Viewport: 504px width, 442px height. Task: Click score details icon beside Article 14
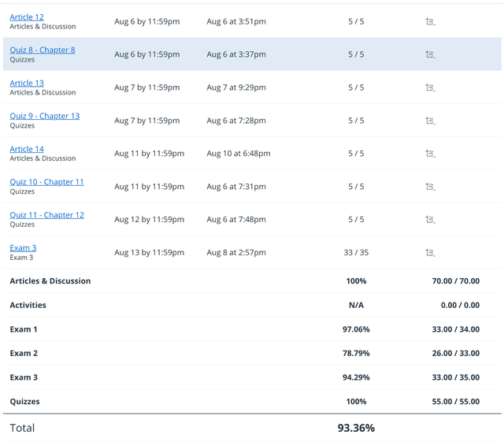point(430,154)
